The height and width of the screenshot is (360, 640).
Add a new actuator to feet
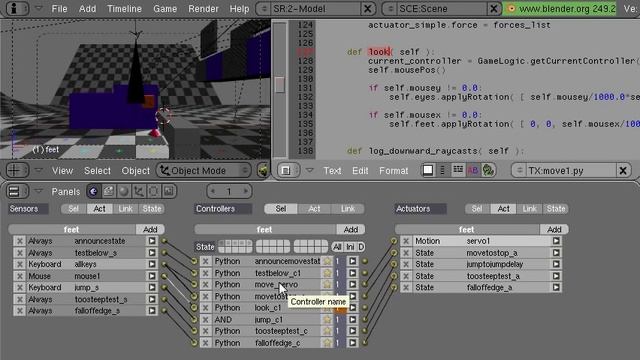point(554,229)
